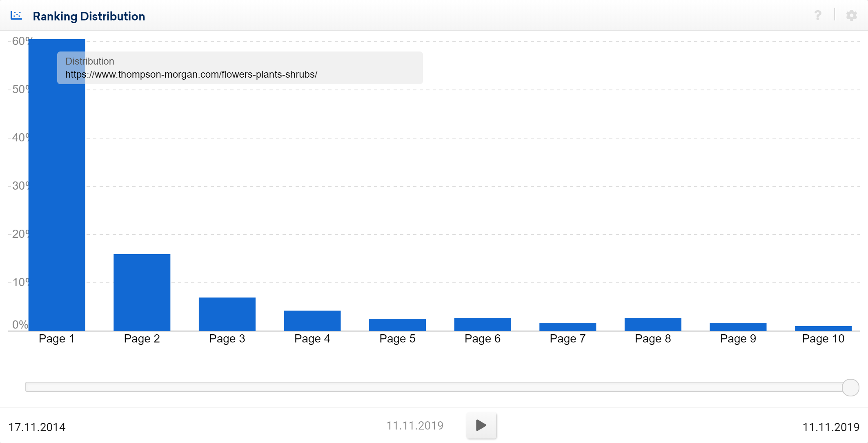
Task: Click the 0% y-axis label
Action: [x=20, y=324]
